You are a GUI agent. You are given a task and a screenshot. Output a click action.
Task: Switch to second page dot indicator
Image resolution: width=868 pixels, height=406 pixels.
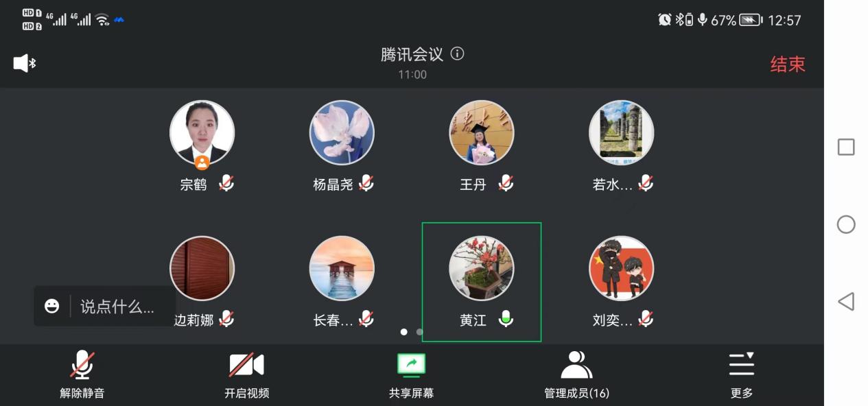pyautogui.click(x=419, y=332)
